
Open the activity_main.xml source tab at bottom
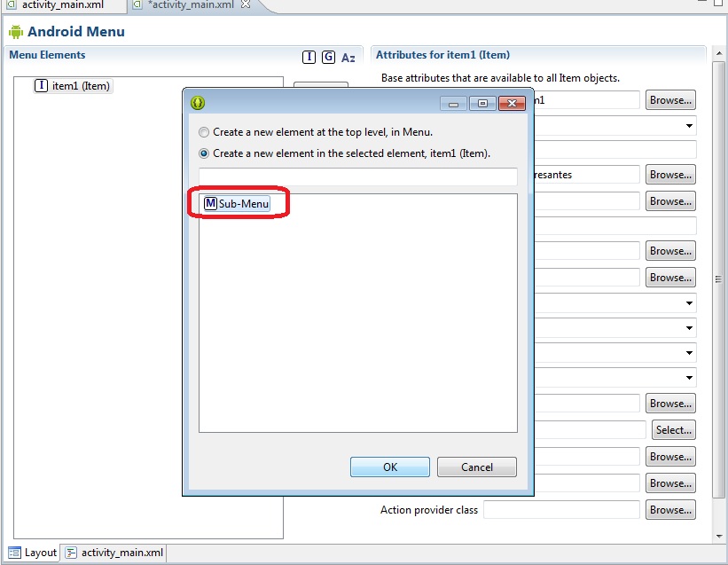[114, 553]
